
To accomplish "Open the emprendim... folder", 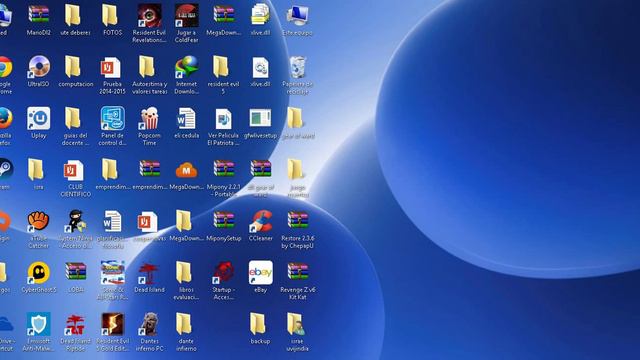I will pos(110,169).
